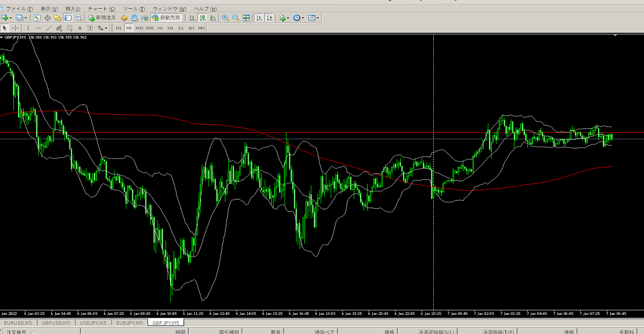Expand the profiles dropdown arrow
The width and height of the screenshot is (644, 334).
click(x=26, y=18)
